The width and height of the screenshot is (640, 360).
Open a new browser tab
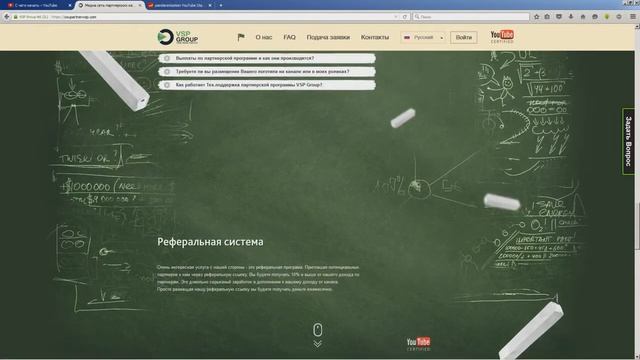pyautogui.click(x=221, y=5)
